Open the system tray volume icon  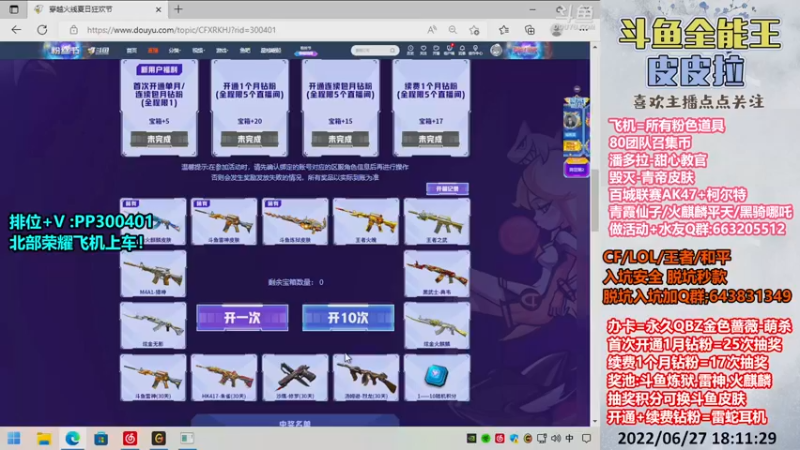pos(556,438)
